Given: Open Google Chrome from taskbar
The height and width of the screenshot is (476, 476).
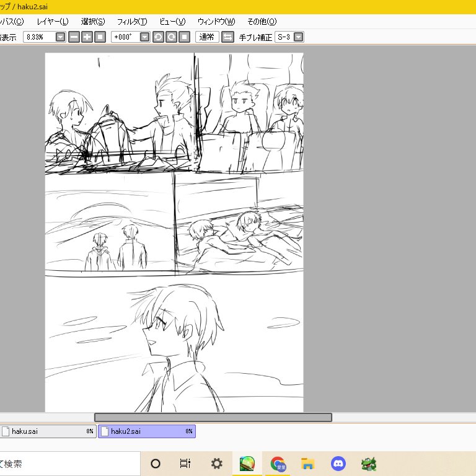Looking at the screenshot, I should click(278, 464).
